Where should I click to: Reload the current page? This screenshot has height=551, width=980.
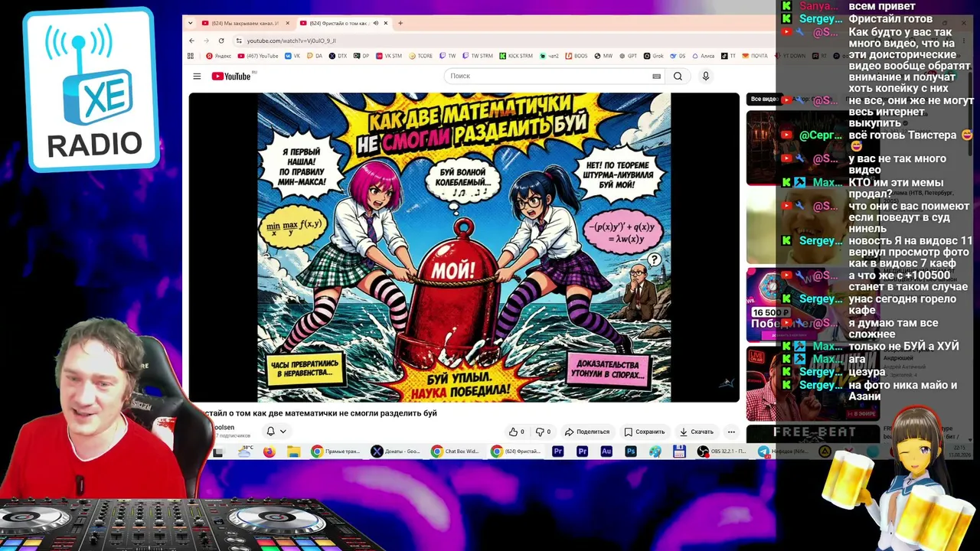tap(221, 41)
